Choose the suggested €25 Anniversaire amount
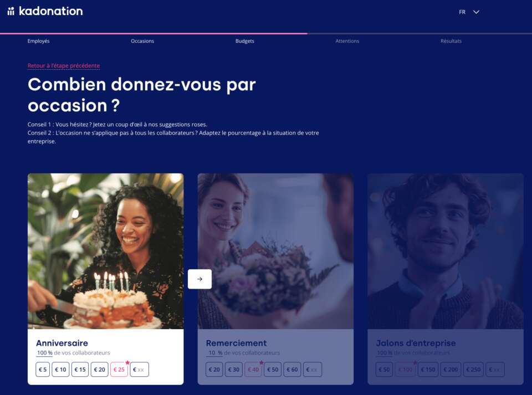 click(119, 370)
